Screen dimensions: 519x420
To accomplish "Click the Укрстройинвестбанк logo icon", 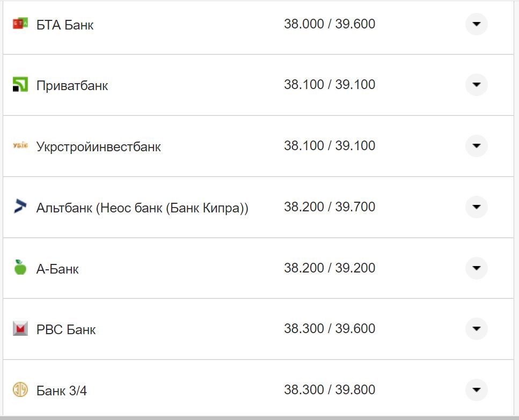I will click(20, 146).
